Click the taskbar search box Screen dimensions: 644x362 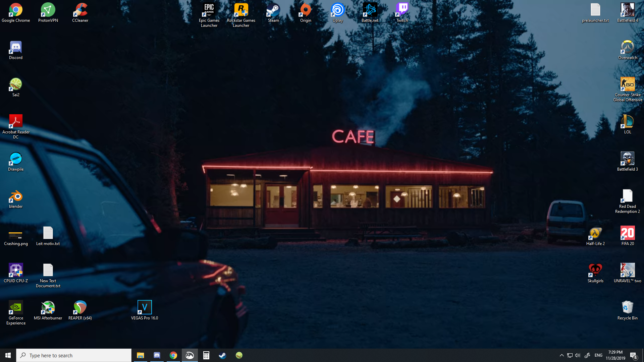click(74, 355)
